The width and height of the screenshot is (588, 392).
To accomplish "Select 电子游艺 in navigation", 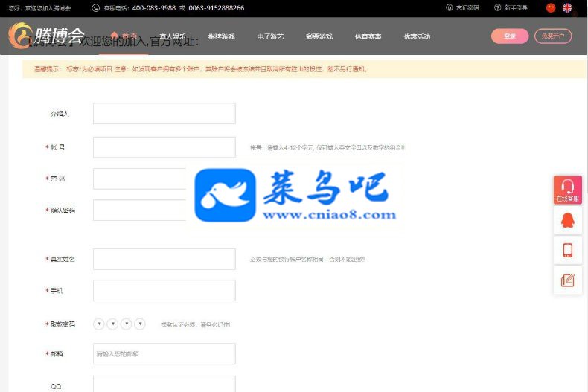I will click(270, 36).
